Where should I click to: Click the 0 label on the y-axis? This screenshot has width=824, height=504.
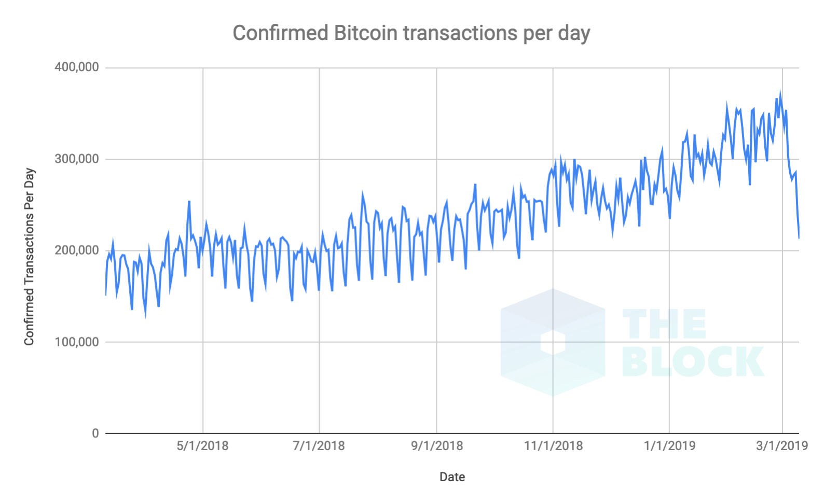pos(95,433)
